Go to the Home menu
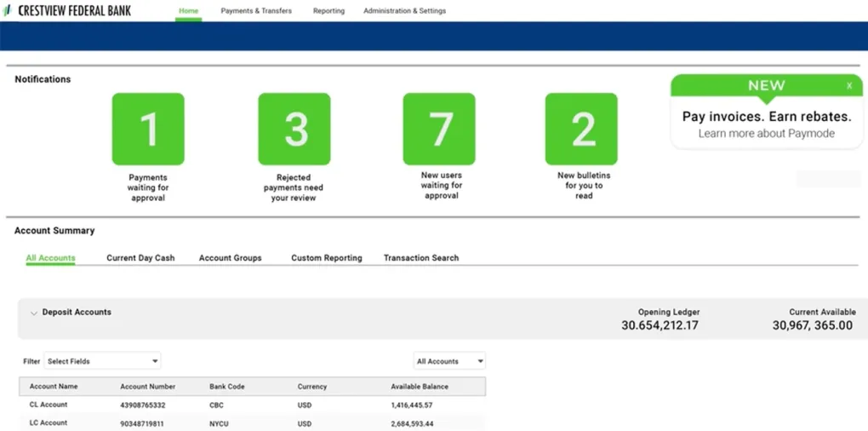The image size is (868, 431). [188, 11]
